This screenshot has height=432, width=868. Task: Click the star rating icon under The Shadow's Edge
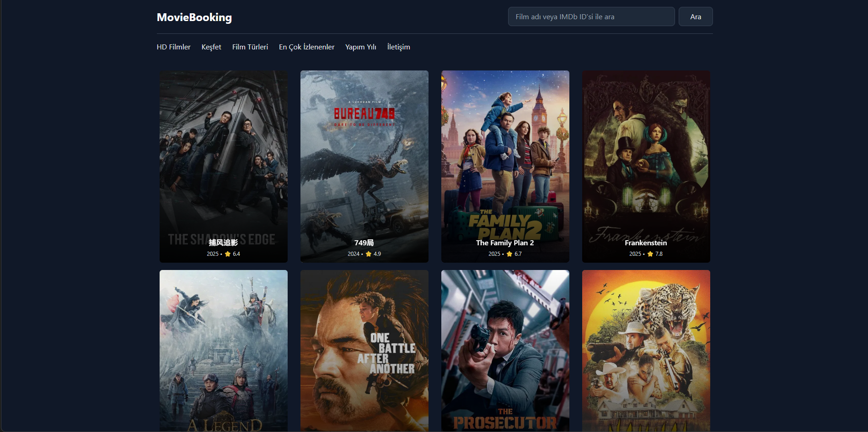(x=228, y=254)
